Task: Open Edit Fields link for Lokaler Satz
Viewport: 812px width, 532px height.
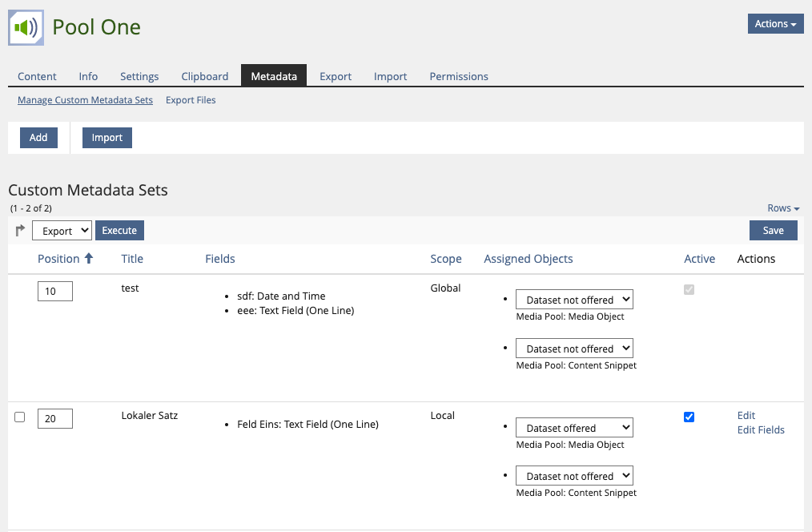Action: (760, 430)
